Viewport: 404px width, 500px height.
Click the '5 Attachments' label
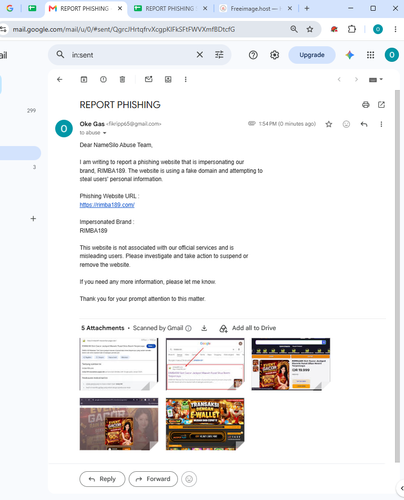pos(103,328)
